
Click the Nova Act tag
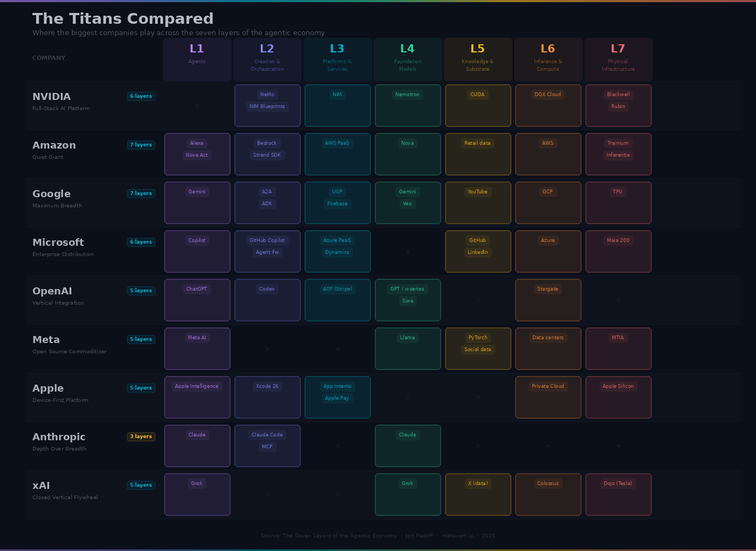tap(197, 155)
